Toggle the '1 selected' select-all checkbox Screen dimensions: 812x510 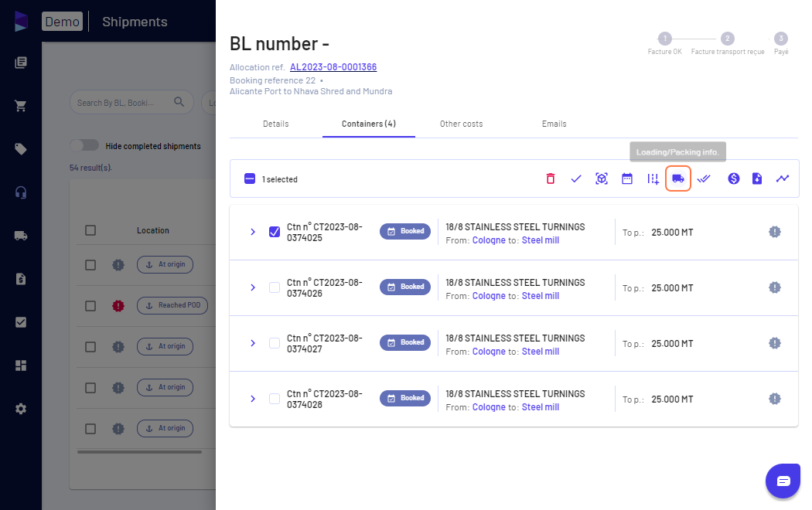[250, 179]
